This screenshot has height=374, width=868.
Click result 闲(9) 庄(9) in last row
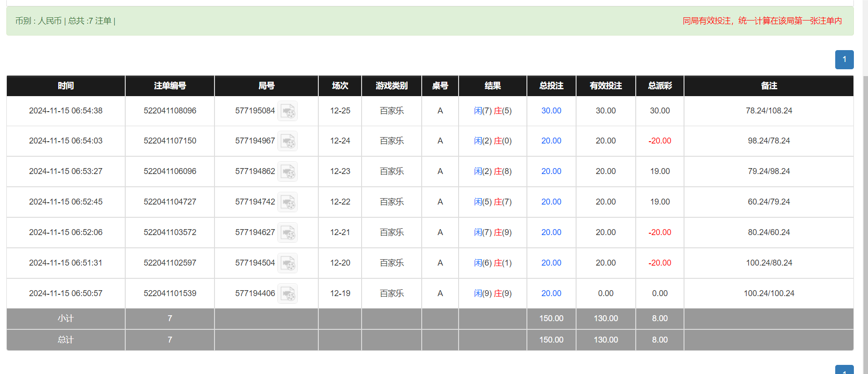[492, 293]
